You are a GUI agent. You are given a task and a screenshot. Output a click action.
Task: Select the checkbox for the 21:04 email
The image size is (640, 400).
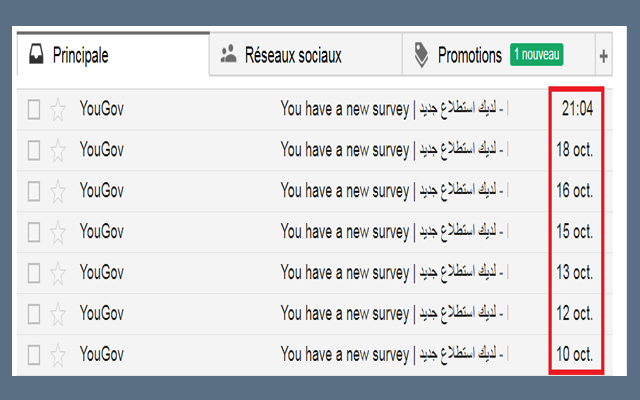34,110
